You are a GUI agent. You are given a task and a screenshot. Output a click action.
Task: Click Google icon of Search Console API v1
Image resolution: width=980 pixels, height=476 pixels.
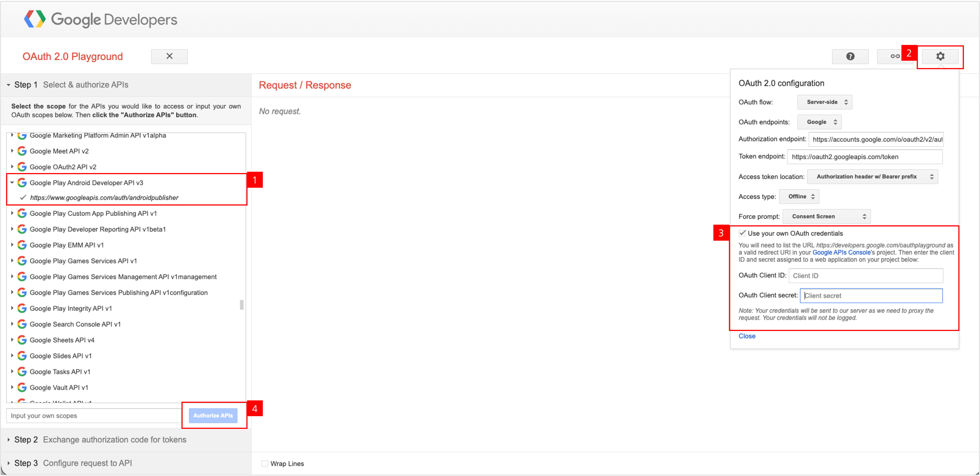pos(22,325)
